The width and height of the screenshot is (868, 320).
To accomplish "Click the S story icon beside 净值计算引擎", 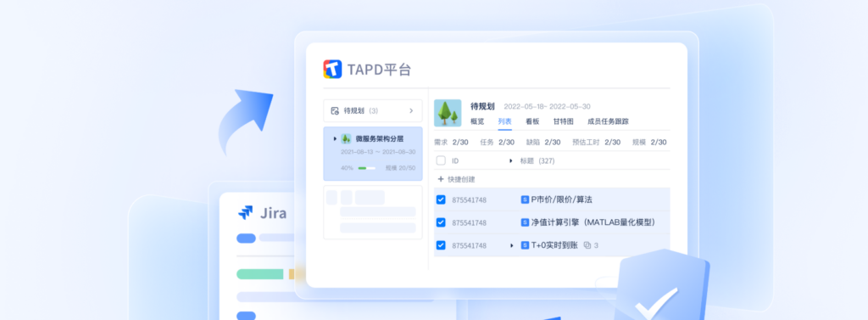I will (525, 222).
